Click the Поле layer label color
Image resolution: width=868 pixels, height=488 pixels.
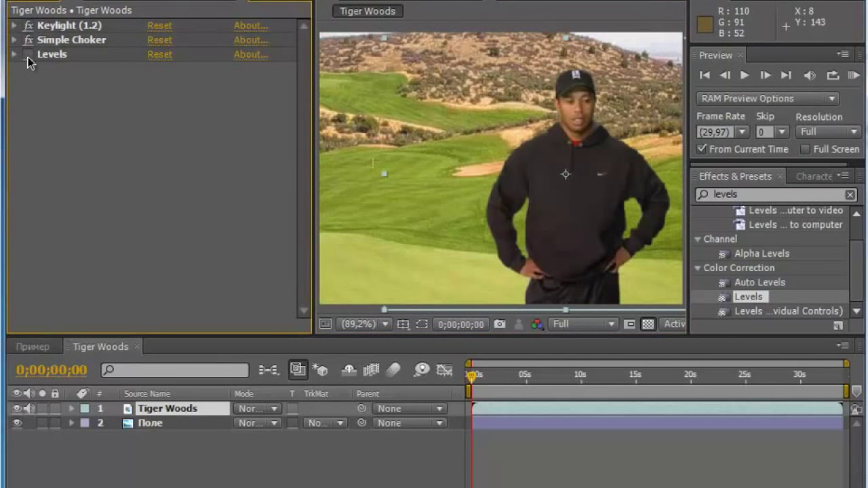pos(85,423)
